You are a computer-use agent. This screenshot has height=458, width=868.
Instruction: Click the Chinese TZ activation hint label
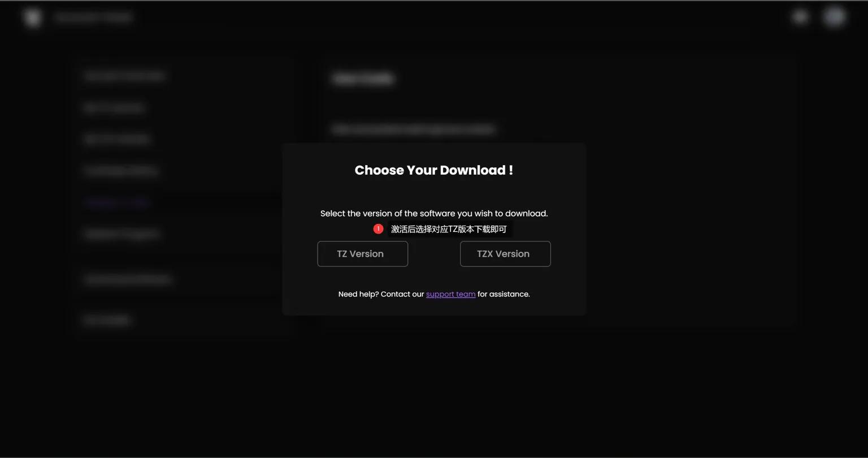coord(449,229)
